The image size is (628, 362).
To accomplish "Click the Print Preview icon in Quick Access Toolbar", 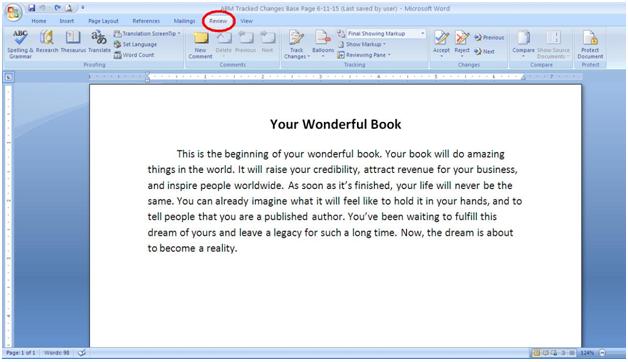I will [x=69, y=8].
